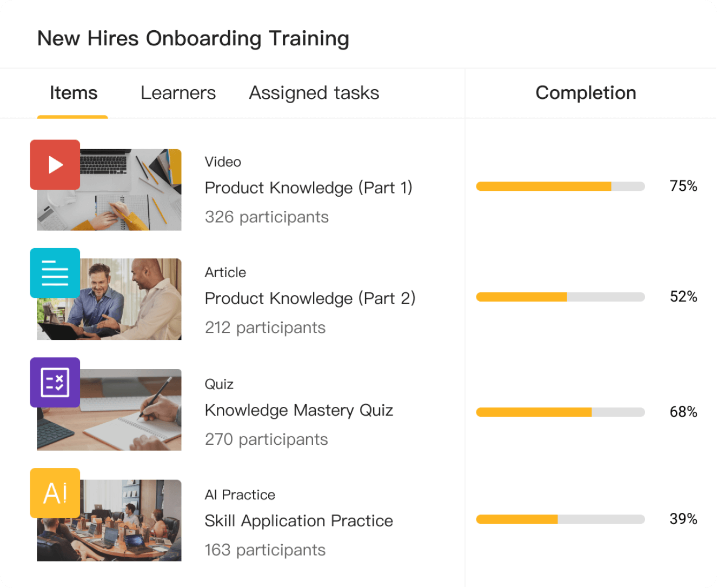The width and height of the screenshot is (717, 588).
Task: Click the 52% completion progress bar
Action: (560, 297)
